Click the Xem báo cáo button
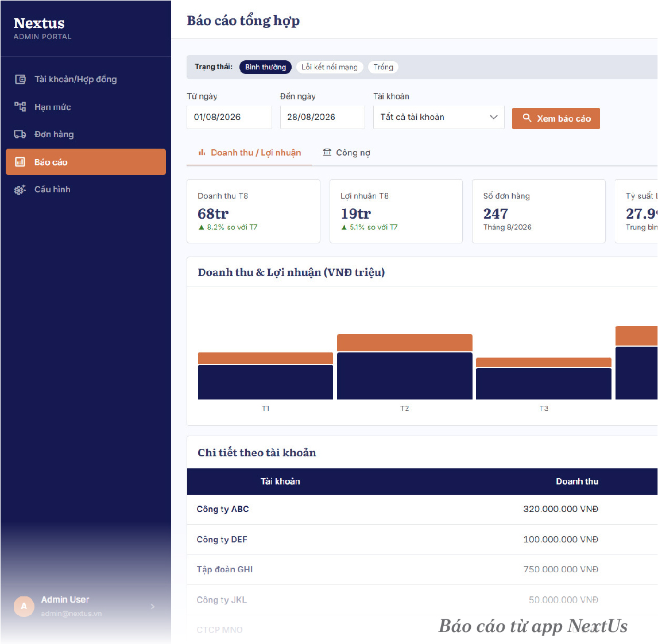This screenshot has width=658, height=644. pyautogui.click(x=556, y=118)
